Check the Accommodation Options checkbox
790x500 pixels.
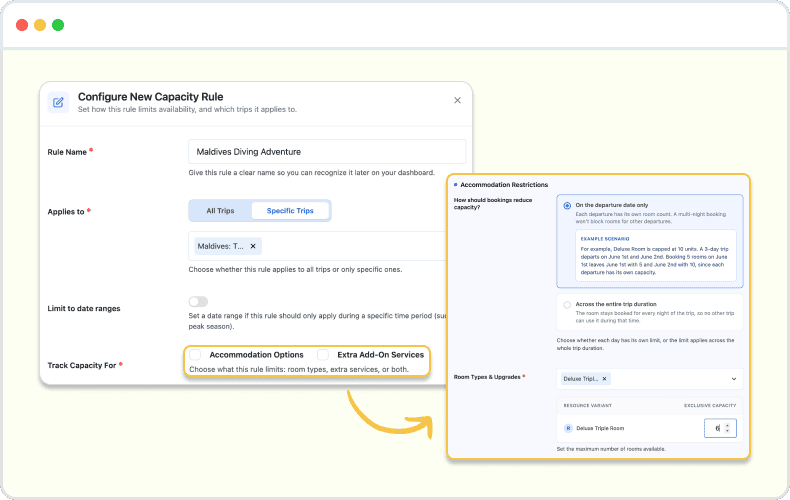pyautogui.click(x=195, y=355)
